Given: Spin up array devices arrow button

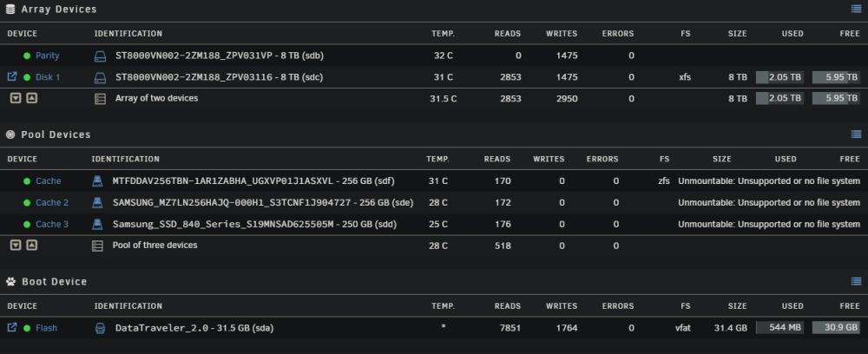Looking at the screenshot, I should tap(32, 98).
